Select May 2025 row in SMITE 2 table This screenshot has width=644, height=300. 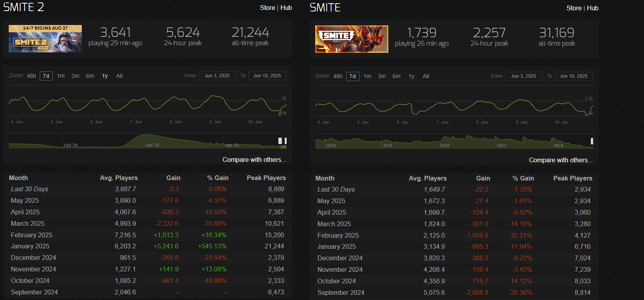tap(148, 200)
